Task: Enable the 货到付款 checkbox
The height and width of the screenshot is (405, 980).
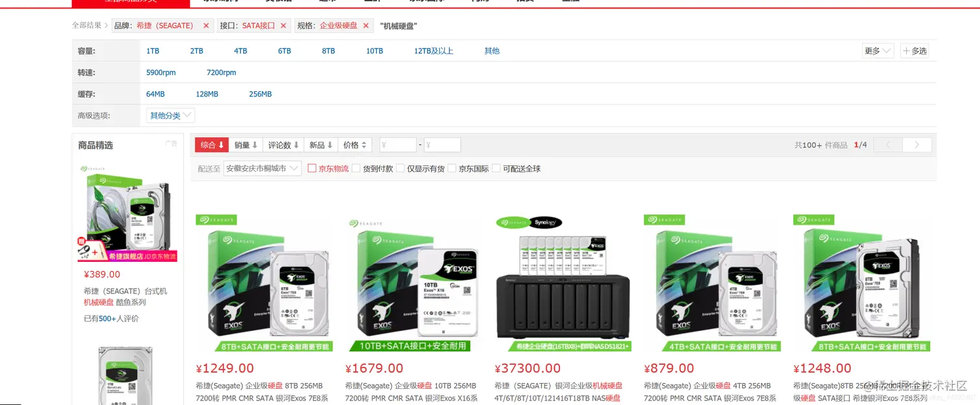Action: [356, 168]
